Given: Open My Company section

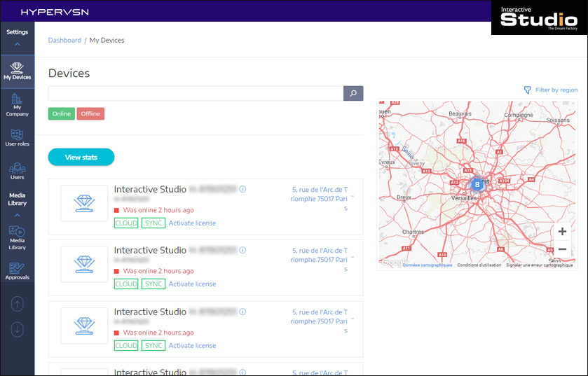Looking at the screenshot, I should 18,105.
